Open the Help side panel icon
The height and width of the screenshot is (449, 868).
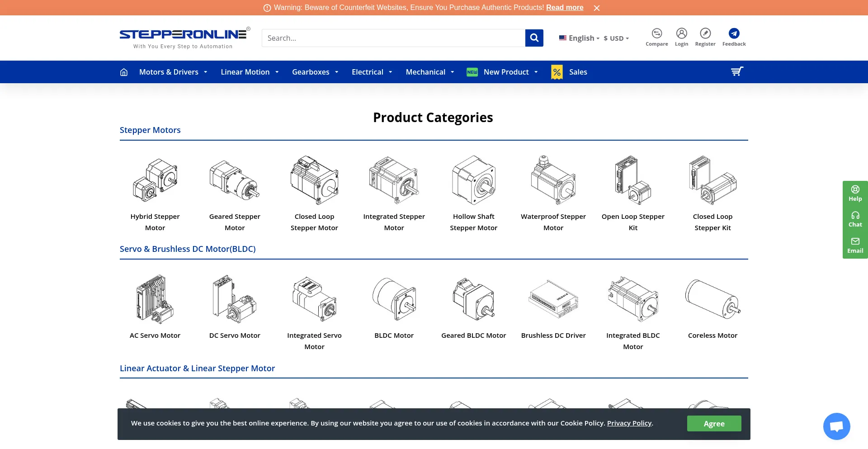tap(855, 193)
